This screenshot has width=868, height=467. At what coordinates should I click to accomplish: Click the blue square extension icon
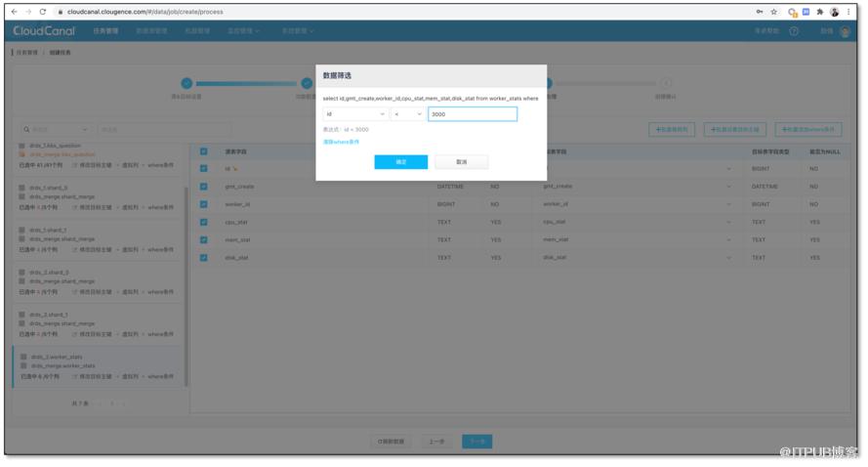[806, 12]
